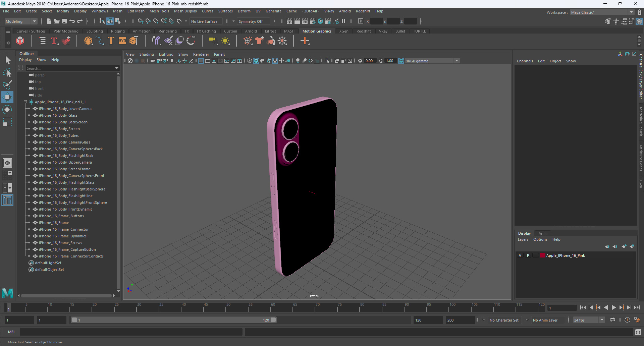
Task: Choose the Lasso select tool
Action: 7,72
